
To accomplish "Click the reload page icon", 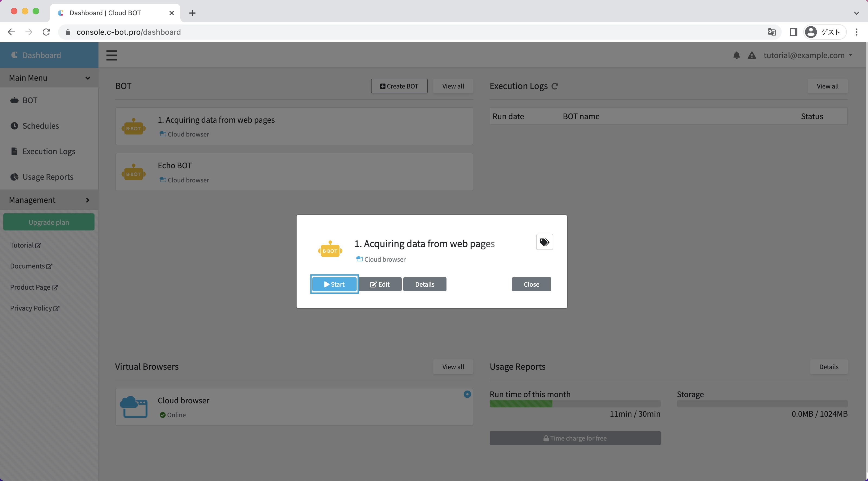I will (x=46, y=32).
